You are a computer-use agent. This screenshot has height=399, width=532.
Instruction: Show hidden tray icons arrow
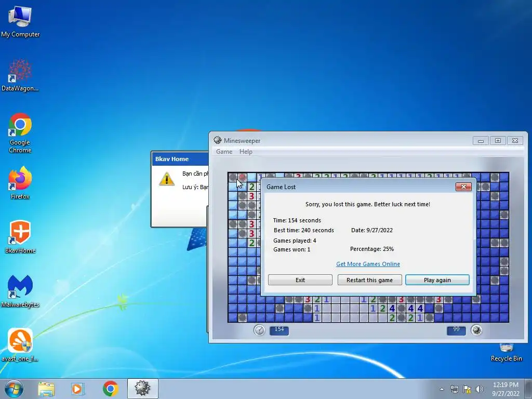pos(442,389)
